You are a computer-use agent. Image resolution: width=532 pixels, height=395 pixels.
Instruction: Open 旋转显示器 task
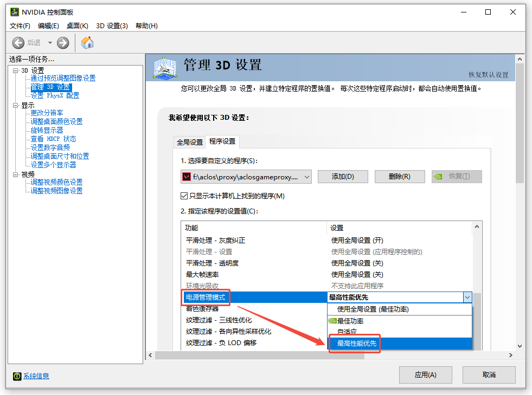pos(47,130)
